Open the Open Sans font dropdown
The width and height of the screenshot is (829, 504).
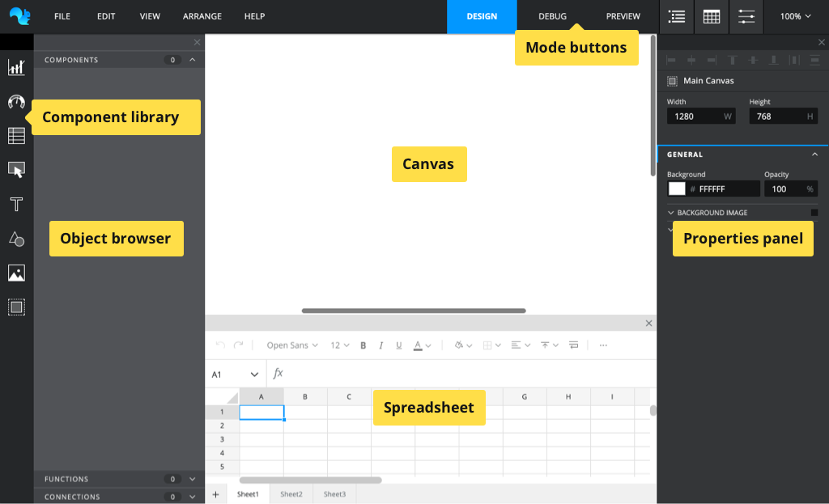click(x=292, y=345)
